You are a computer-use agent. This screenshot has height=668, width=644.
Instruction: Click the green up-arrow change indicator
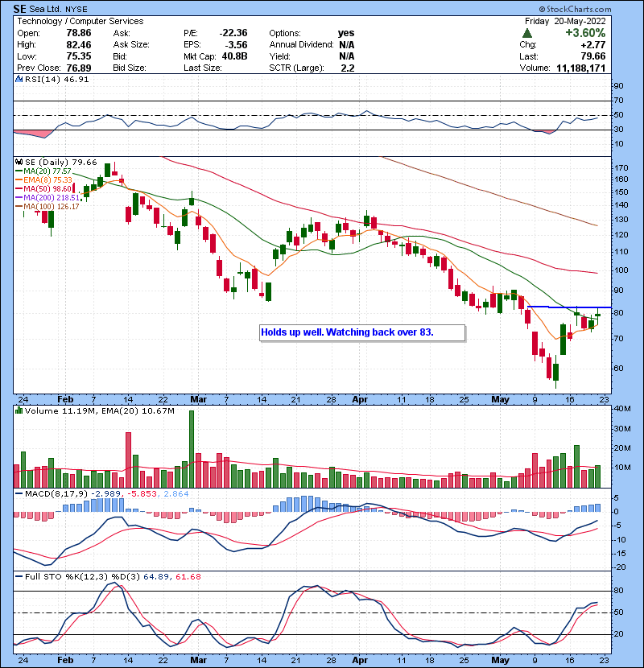[526, 33]
